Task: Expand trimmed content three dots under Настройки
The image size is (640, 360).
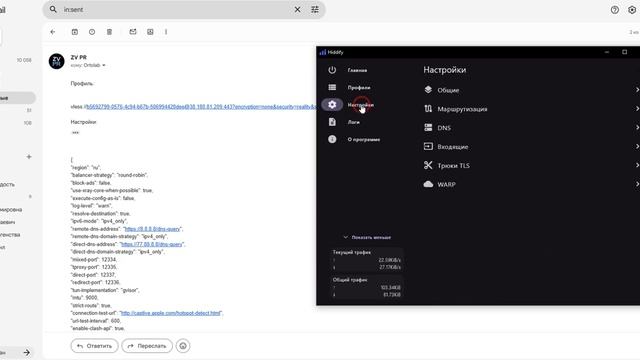Action: pos(75,133)
